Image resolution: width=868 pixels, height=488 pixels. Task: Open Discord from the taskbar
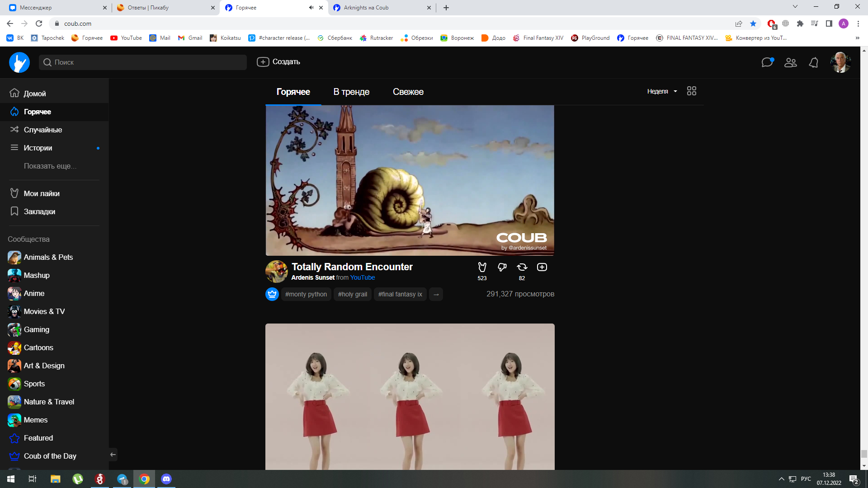pos(166,479)
